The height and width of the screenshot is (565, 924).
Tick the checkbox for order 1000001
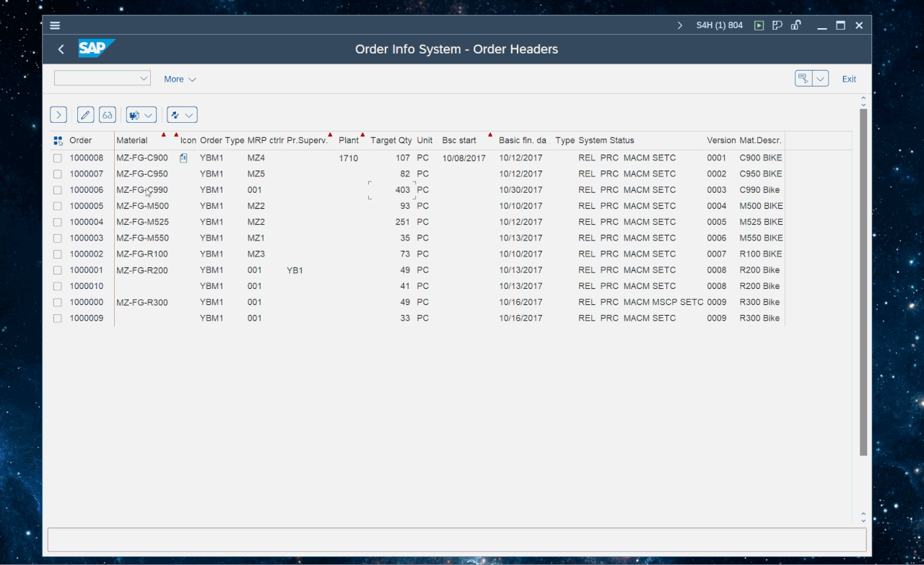tap(57, 270)
